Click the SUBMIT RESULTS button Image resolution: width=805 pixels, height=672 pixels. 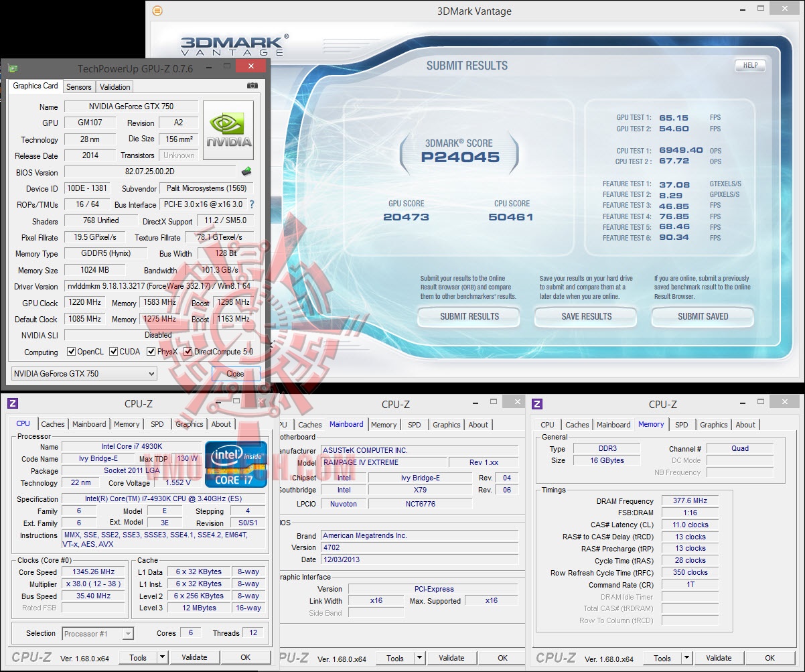click(x=469, y=316)
